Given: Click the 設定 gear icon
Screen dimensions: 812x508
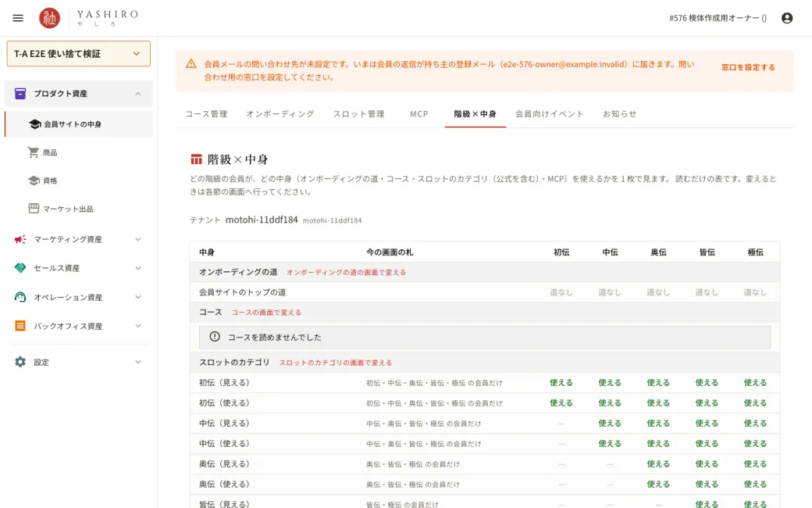Looking at the screenshot, I should 20,362.
